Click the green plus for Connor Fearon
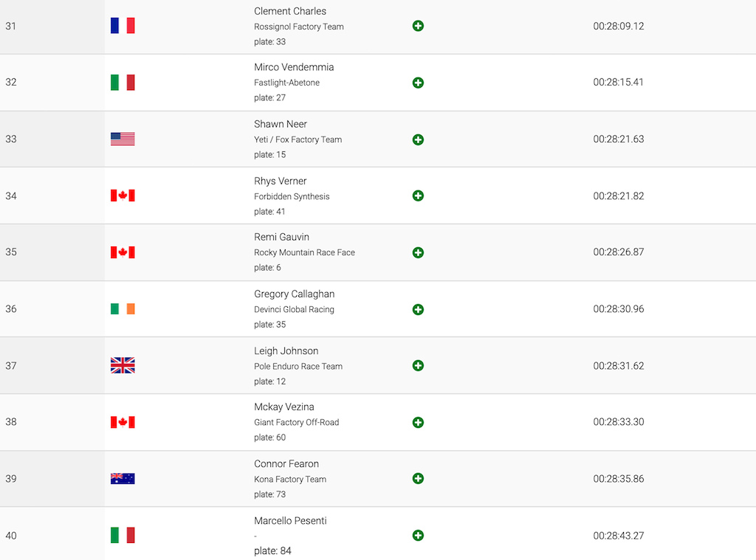 click(x=418, y=479)
